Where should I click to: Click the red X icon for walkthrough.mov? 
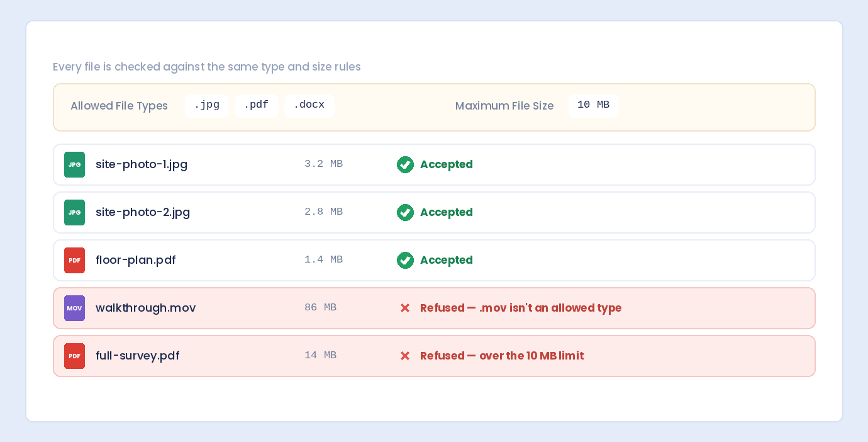[405, 308]
